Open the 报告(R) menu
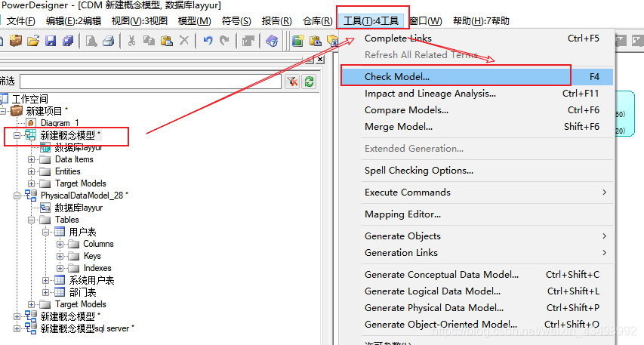Viewport: 644px width, 345px height. [x=276, y=20]
